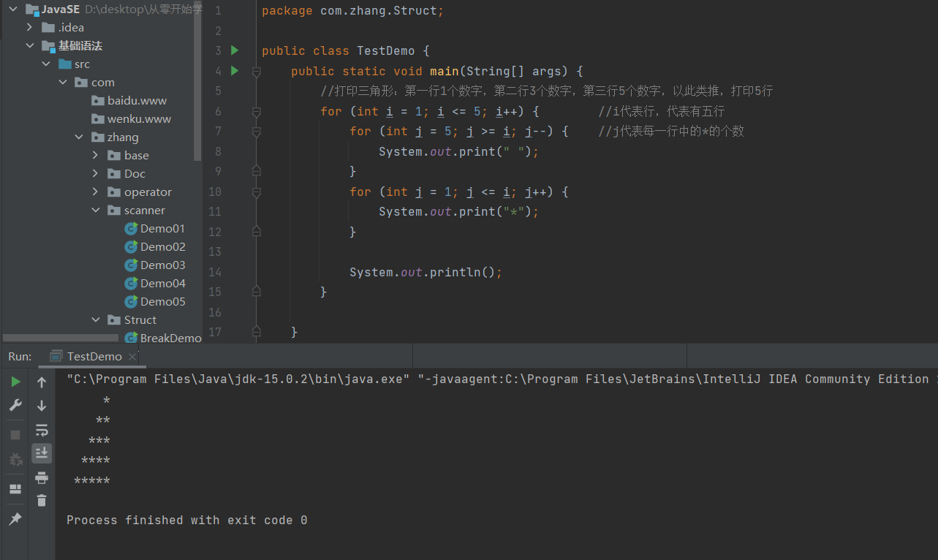Image resolution: width=938 pixels, height=560 pixels.
Task: Collapse the JavaSE project root
Action: coord(12,9)
